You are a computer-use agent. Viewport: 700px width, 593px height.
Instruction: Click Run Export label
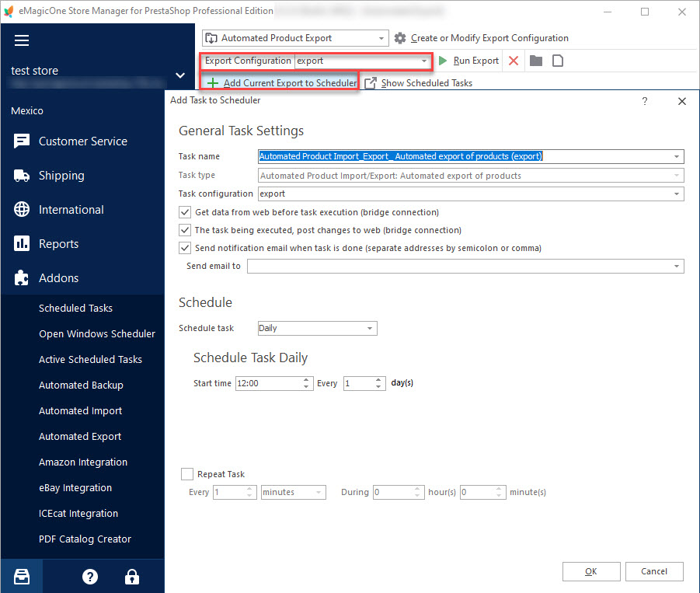point(476,61)
